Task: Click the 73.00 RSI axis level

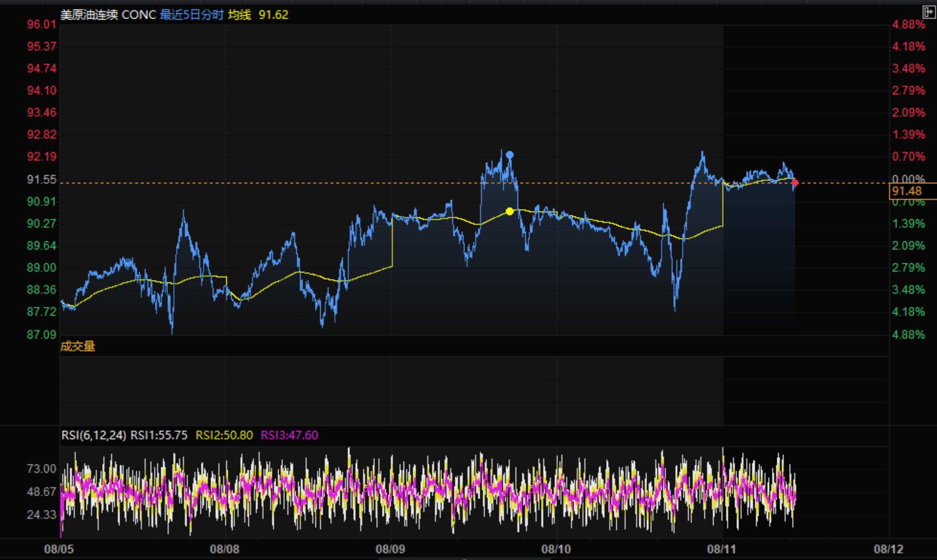Action: [42, 469]
